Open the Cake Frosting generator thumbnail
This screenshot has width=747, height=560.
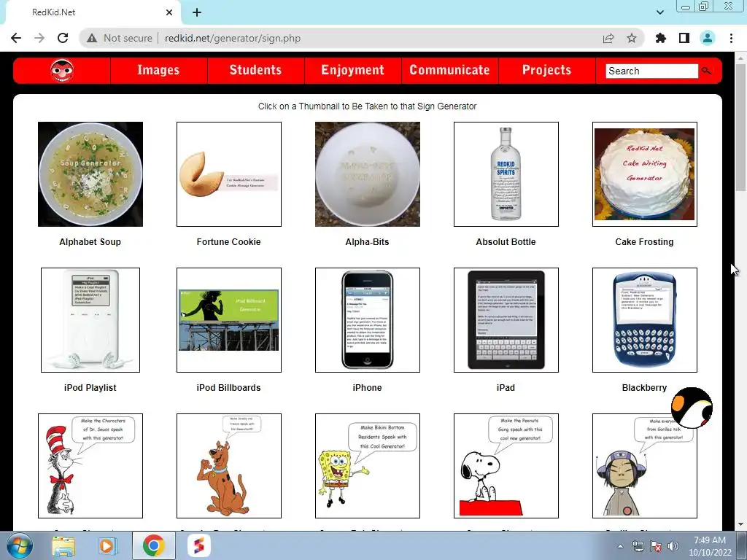point(645,174)
